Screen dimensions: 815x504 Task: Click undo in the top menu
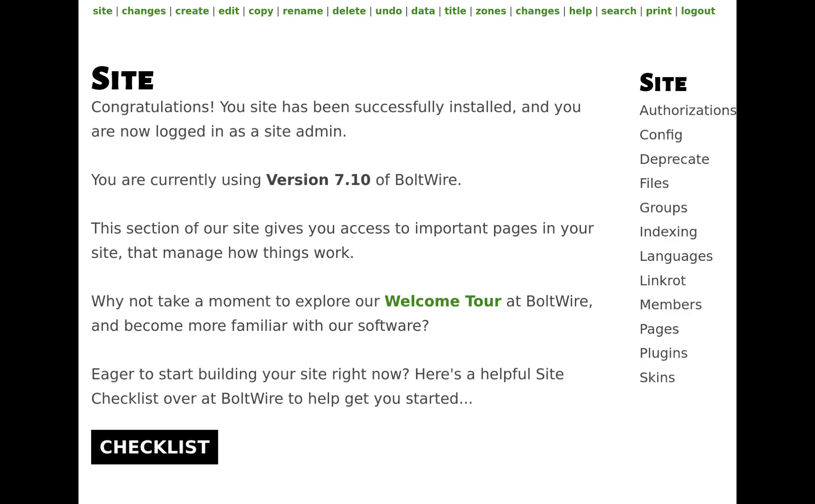tap(388, 11)
